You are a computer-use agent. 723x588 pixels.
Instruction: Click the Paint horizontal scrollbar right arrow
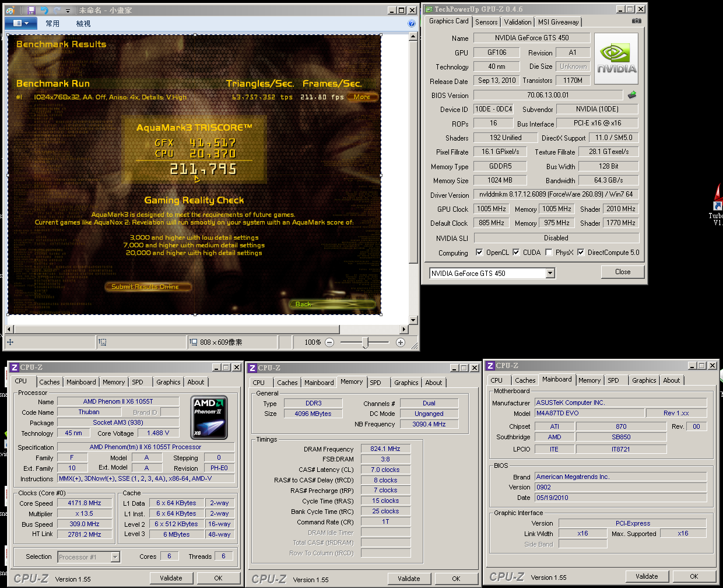pyautogui.click(x=404, y=330)
